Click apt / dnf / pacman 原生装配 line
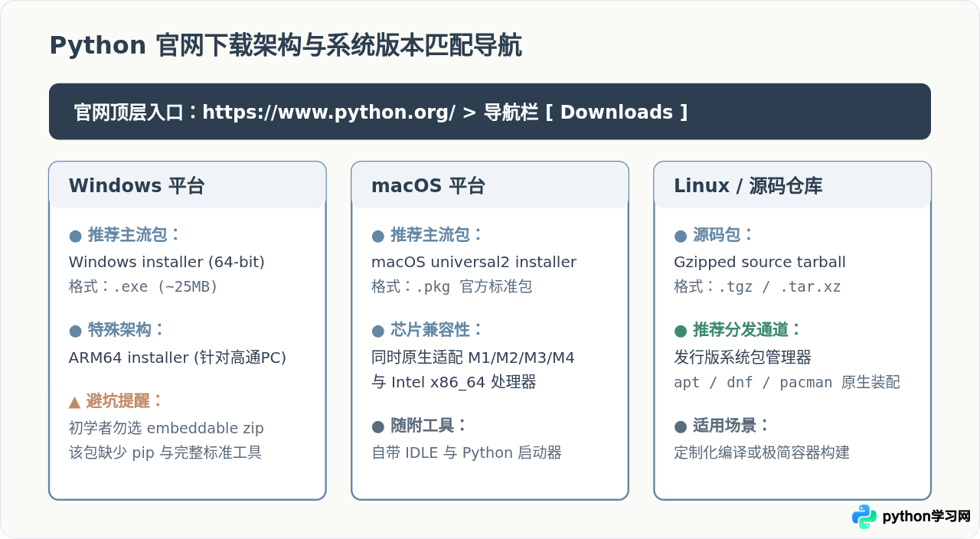The image size is (980, 539). point(787,382)
